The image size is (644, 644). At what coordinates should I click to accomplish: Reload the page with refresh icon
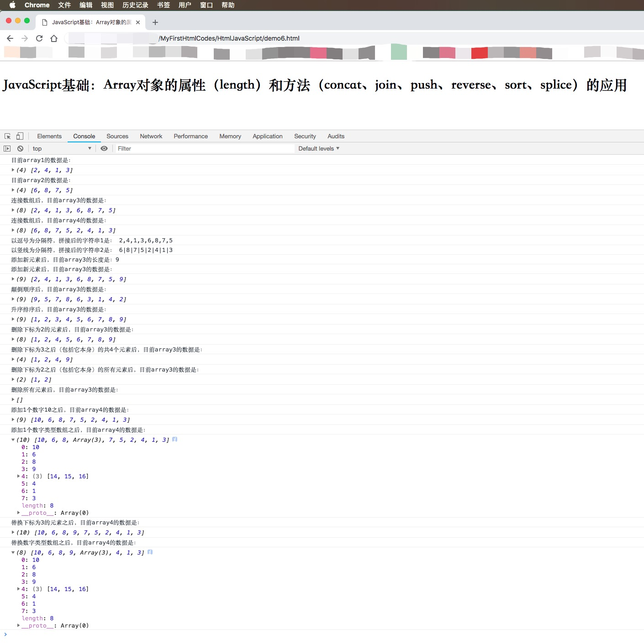(x=39, y=38)
